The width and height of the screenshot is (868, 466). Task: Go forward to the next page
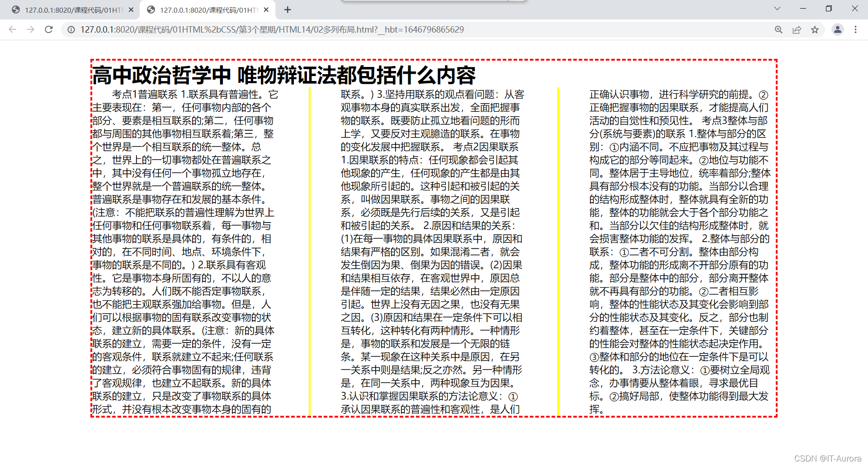tap(30, 29)
